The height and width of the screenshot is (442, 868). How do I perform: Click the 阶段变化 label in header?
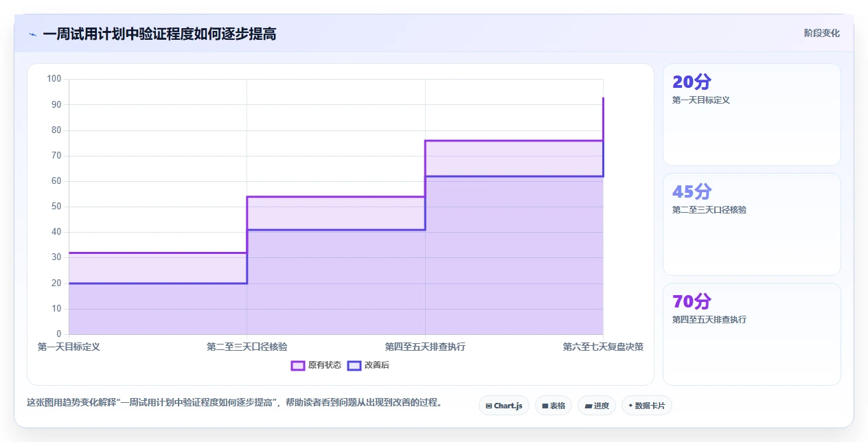(x=822, y=33)
